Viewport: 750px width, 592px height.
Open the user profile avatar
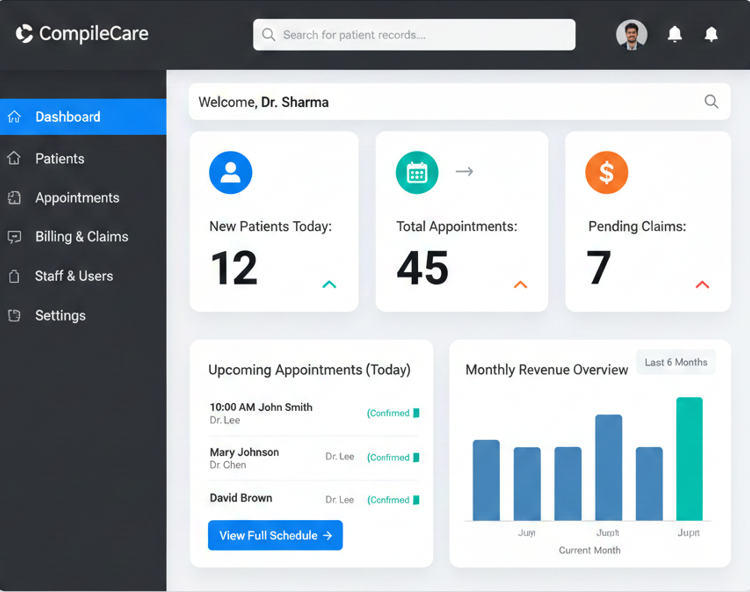(x=631, y=34)
